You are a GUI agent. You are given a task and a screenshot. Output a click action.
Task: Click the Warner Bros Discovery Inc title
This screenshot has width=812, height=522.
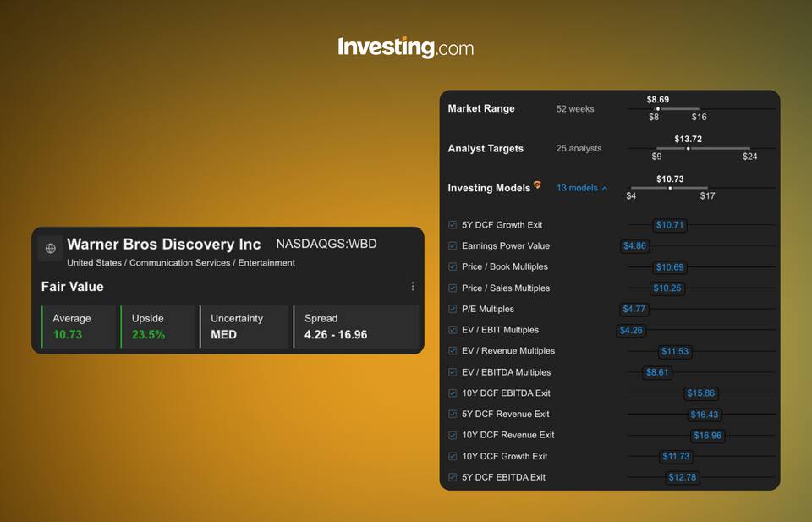163,244
